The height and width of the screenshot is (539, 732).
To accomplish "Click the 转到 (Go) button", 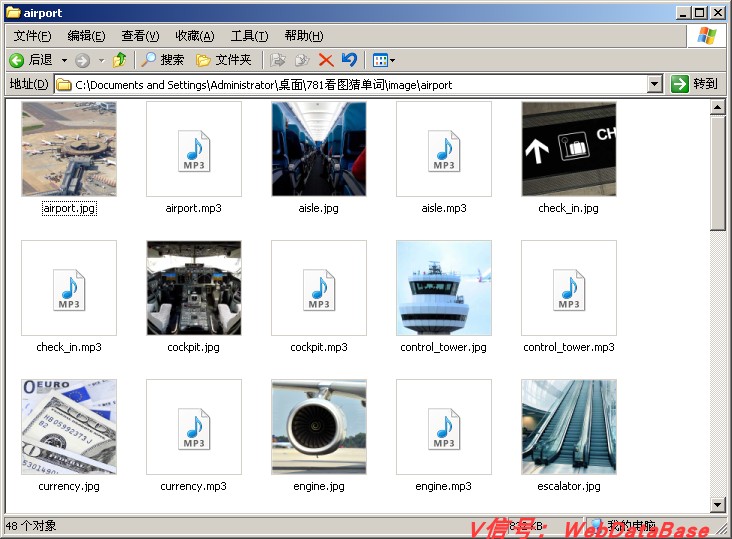I will (695, 84).
